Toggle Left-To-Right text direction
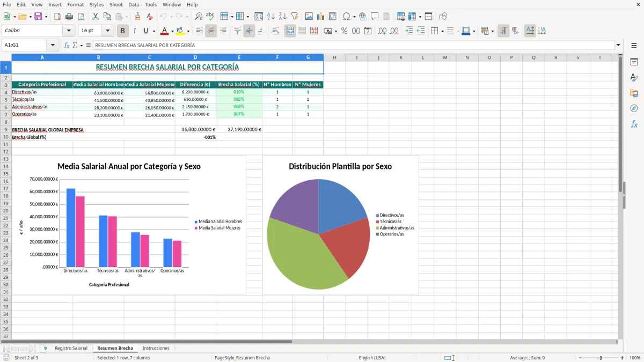The image size is (644, 362). (503, 31)
